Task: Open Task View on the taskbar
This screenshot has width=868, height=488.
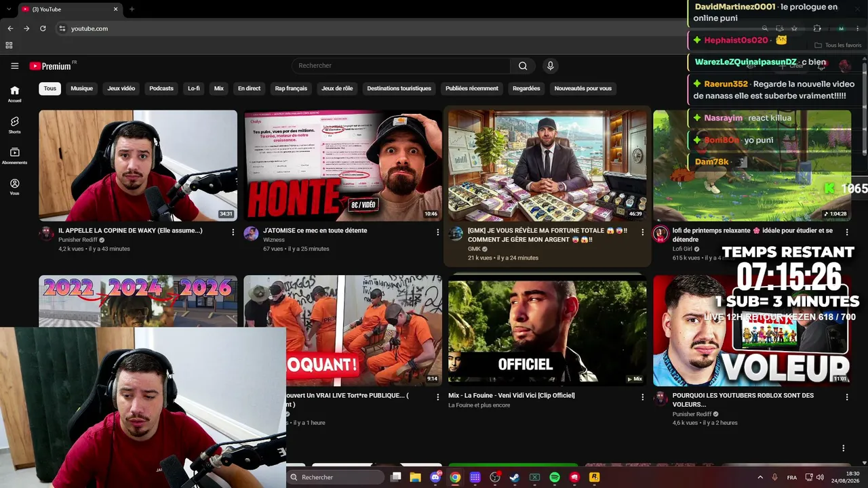Action: coord(396,477)
